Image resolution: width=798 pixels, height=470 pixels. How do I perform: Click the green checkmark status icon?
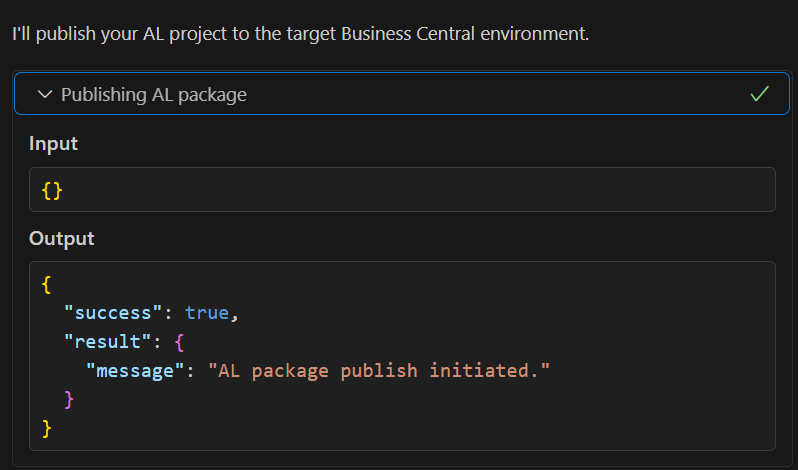[x=759, y=95]
